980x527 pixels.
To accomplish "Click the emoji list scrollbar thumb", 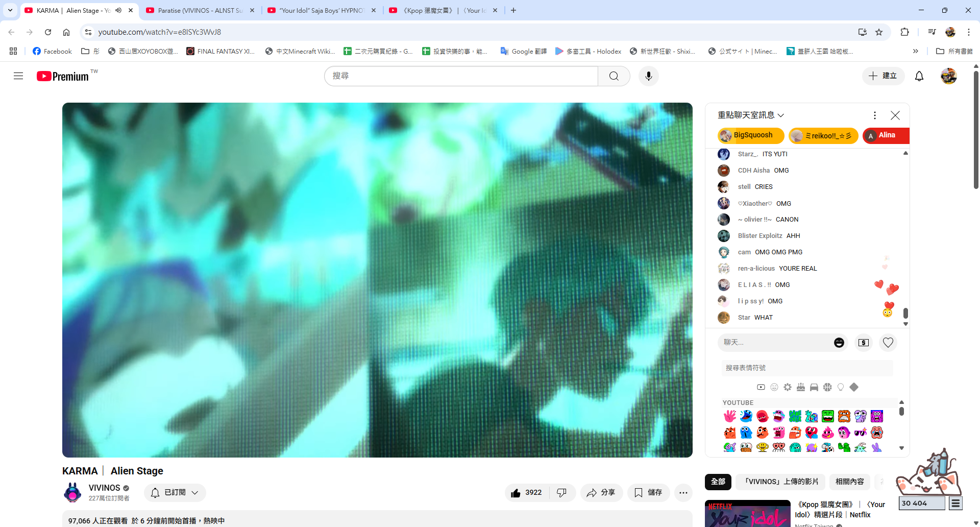I will coord(902,411).
